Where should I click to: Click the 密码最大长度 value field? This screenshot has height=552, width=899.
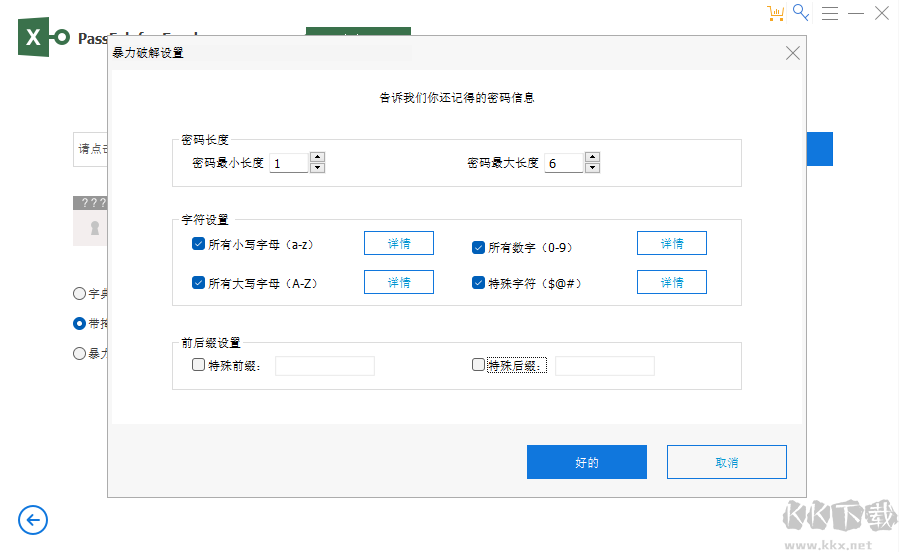[564, 163]
